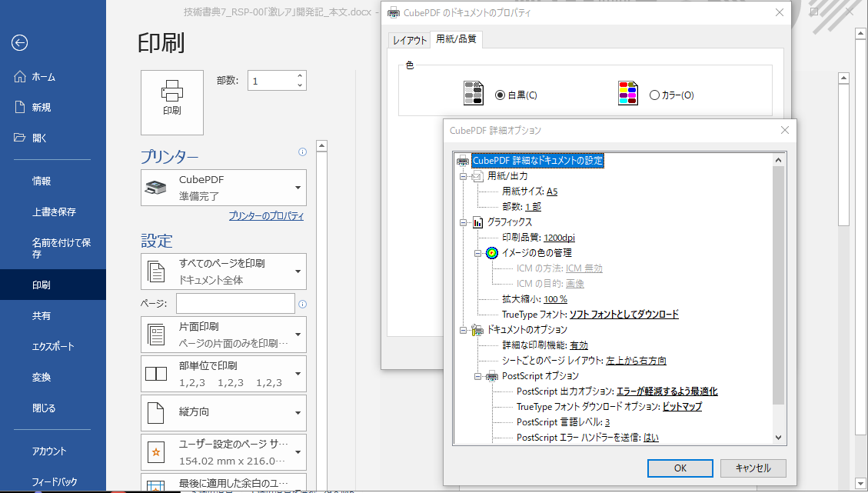Open the プリンターのプロパティ link

(266, 216)
